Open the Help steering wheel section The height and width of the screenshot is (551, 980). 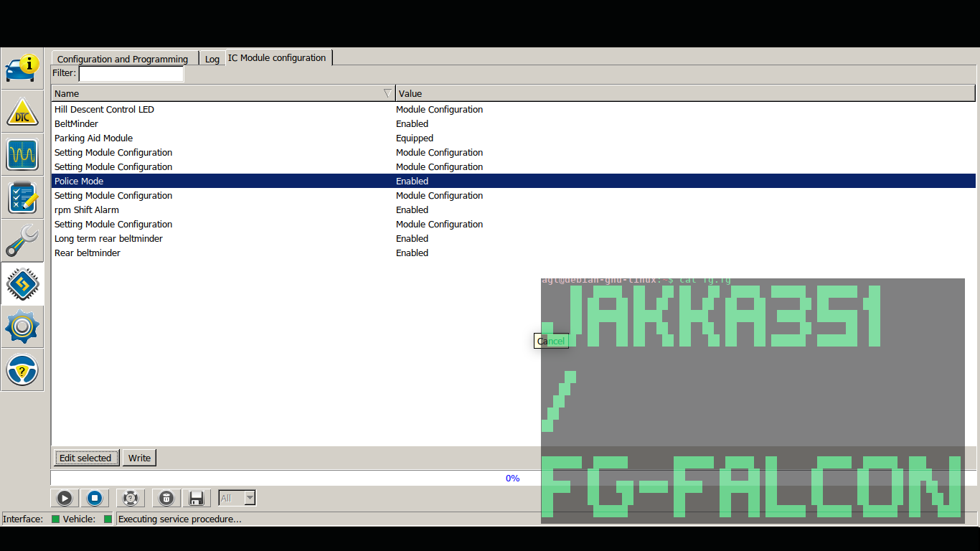pos(22,370)
